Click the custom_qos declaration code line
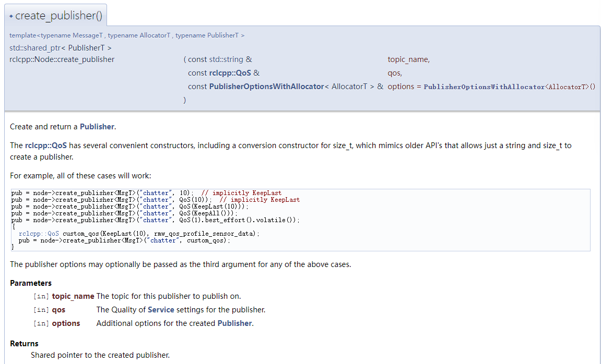The width and height of the screenshot is (601, 364). point(139,234)
